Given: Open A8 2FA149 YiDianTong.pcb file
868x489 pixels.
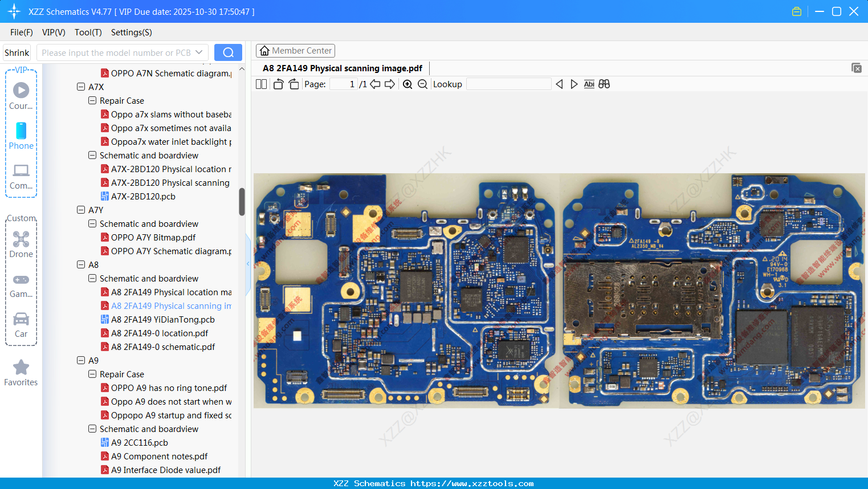Looking at the screenshot, I should (x=163, y=319).
